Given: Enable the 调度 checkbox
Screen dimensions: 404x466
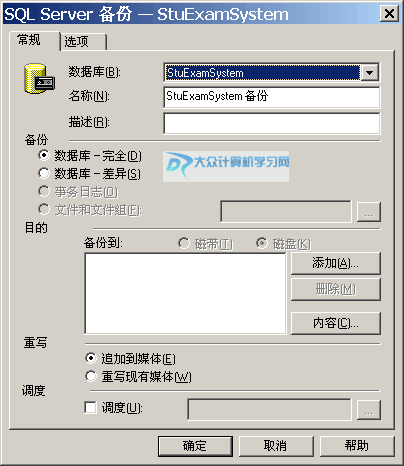Looking at the screenshot, I should [x=90, y=407].
